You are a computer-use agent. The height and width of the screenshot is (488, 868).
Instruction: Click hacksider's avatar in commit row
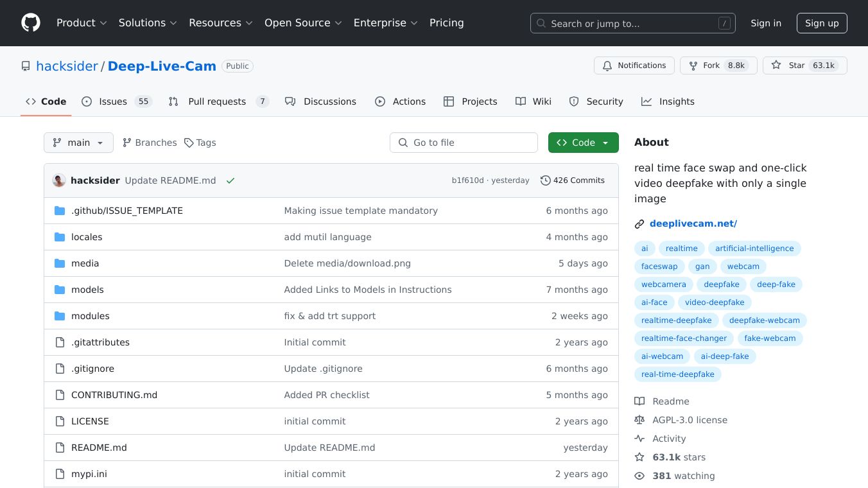59,180
